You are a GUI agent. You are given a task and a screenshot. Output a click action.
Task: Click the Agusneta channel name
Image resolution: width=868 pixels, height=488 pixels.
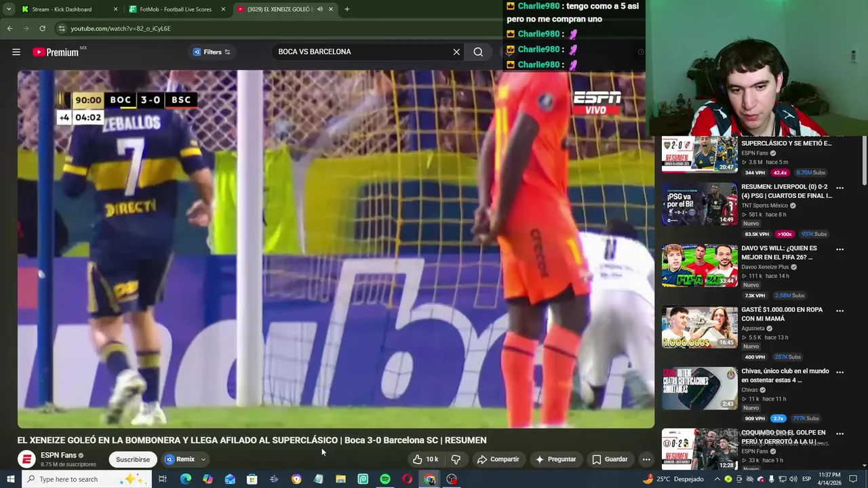[x=753, y=329]
